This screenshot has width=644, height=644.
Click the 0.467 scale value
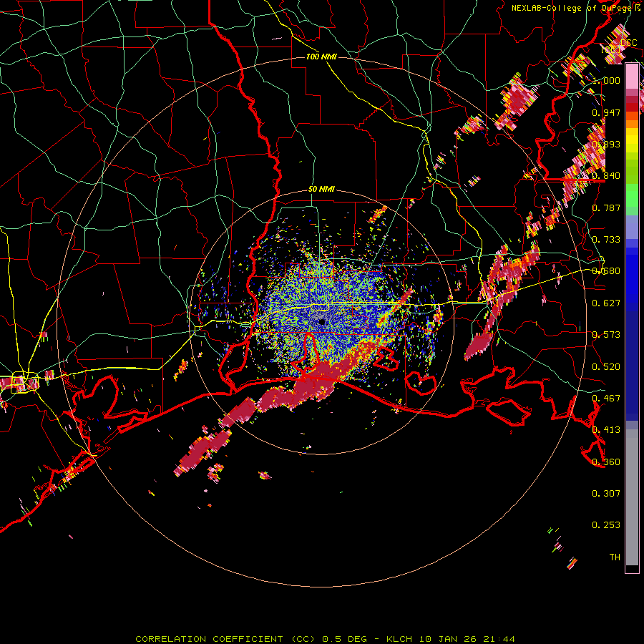(x=606, y=399)
